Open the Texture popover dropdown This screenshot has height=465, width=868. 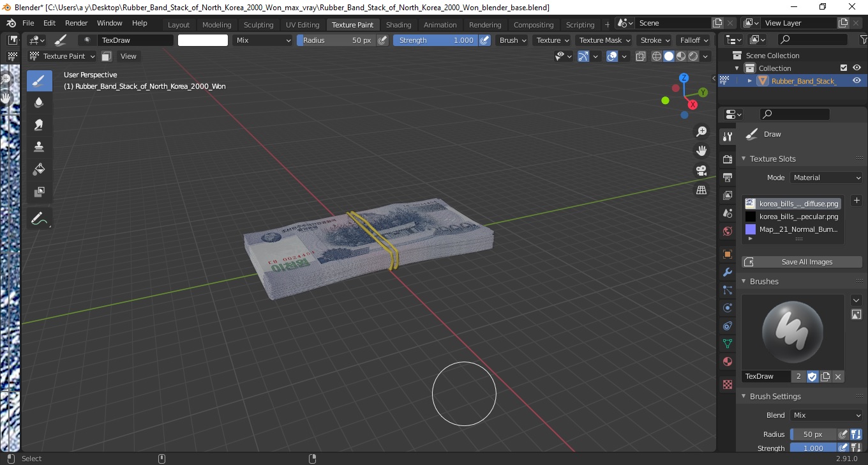pos(553,40)
